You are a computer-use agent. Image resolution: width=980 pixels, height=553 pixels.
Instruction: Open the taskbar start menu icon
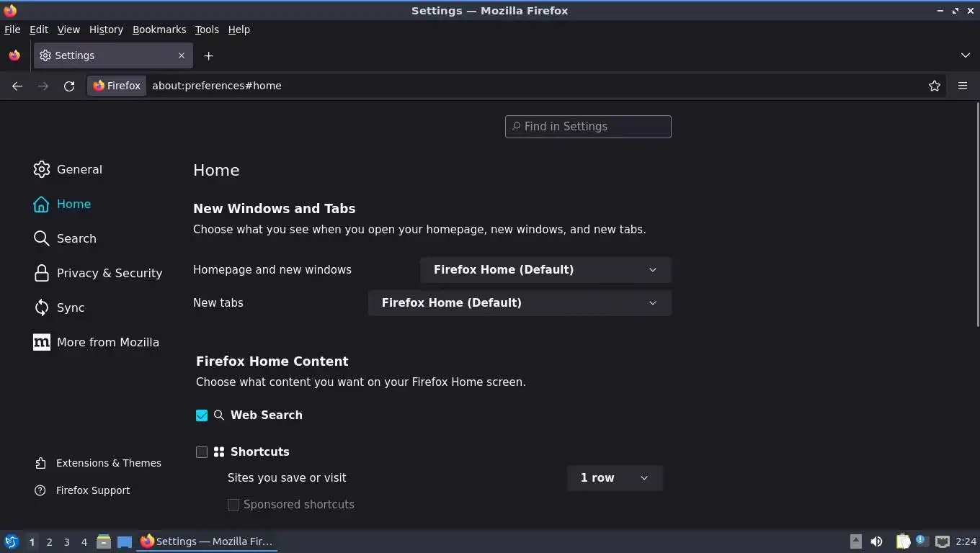pos(12,541)
